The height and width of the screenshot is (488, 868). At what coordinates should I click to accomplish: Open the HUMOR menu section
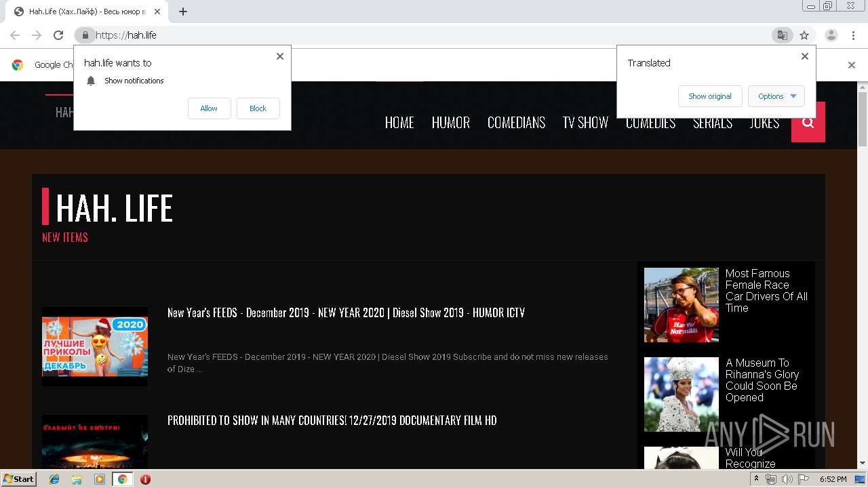click(x=451, y=123)
